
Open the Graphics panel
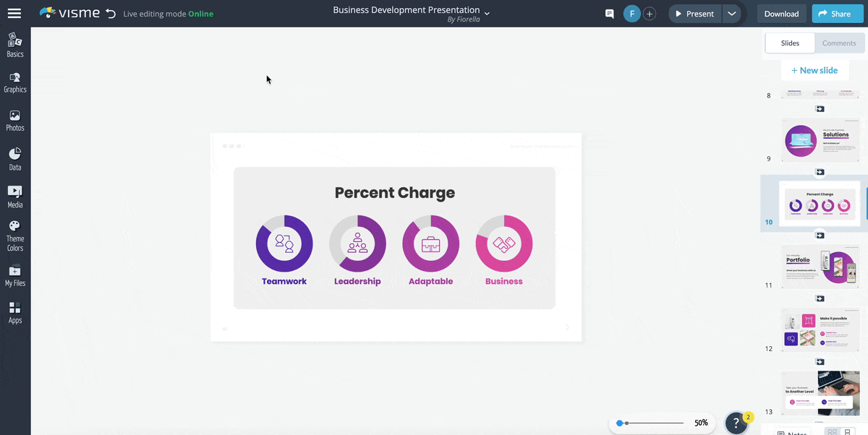[14, 82]
